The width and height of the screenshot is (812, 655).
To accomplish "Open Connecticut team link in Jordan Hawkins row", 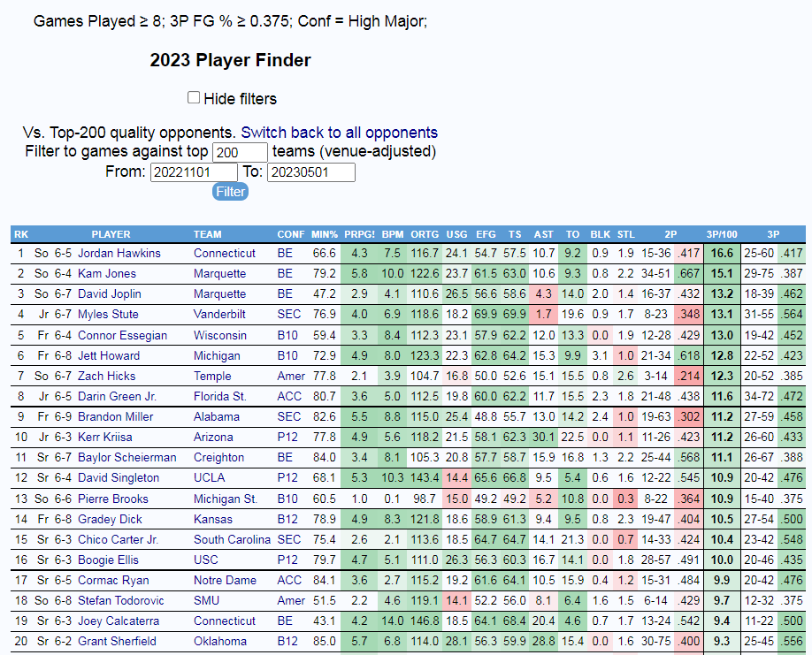I will point(225,253).
